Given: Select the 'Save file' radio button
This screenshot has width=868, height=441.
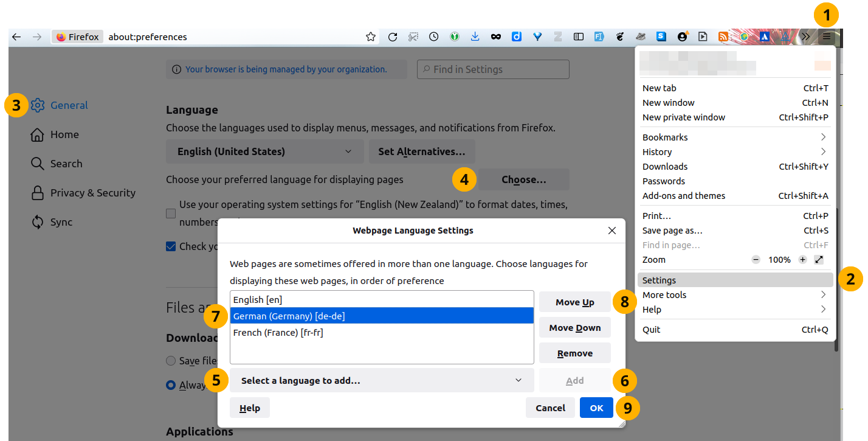Looking at the screenshot, I should click(x=171, y=361).
